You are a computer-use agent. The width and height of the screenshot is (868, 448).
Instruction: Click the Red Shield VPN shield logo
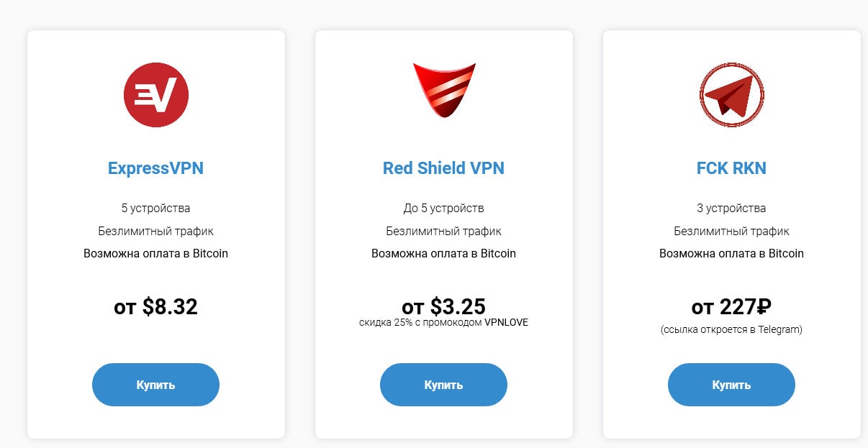point(444,91)
